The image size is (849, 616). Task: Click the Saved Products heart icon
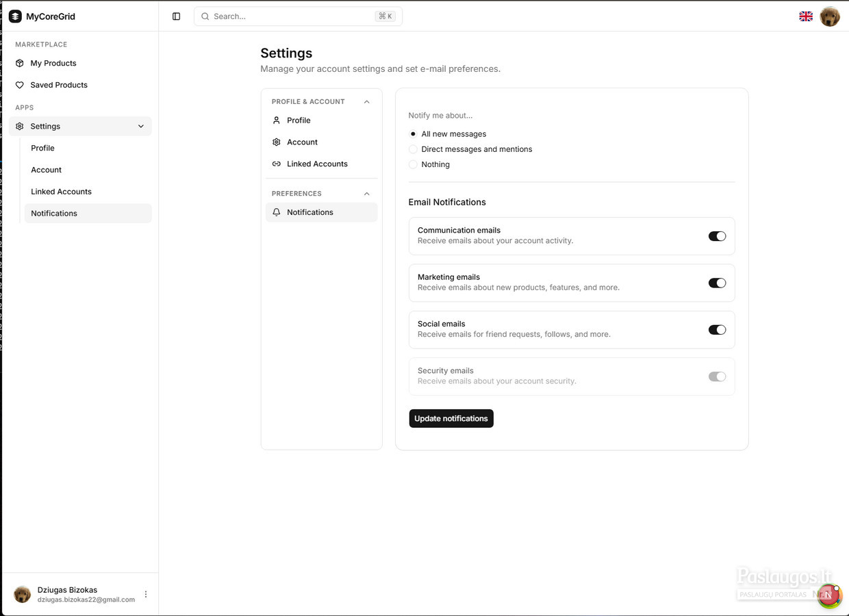(x=20, y=85)
